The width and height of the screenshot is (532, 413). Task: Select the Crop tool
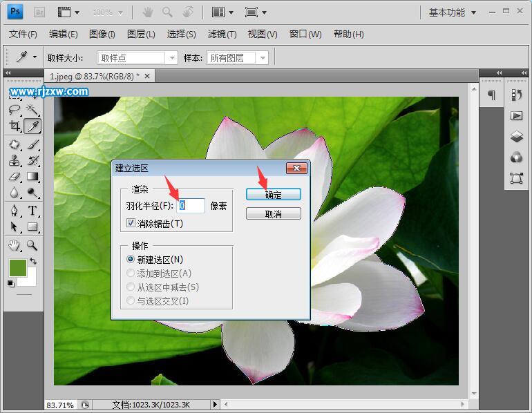(15, 126)
